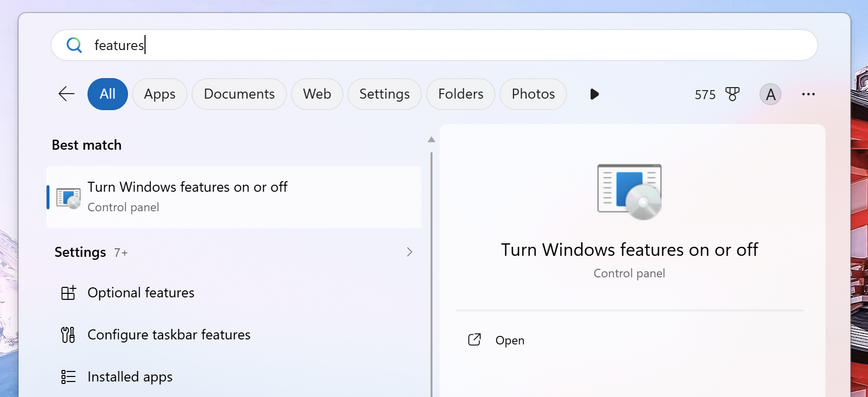868x397 pixels.
Task: Click the 575 rewards points count
Action: pyautogui.click(x=705, y=95)
